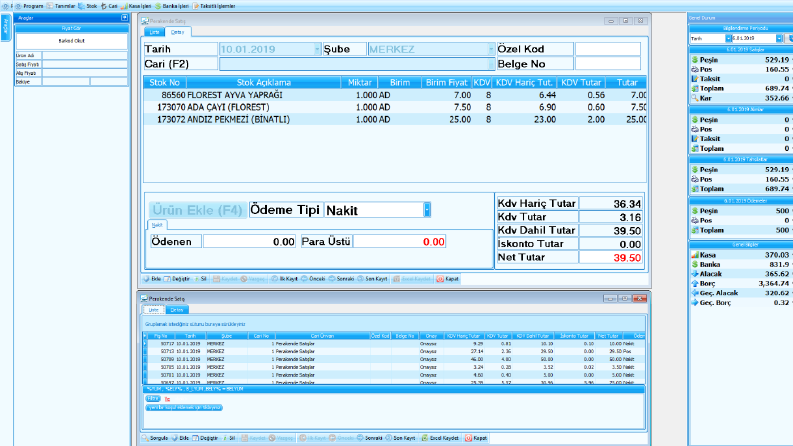Open the Tanımlar menu
The height and width of the screenshot is (446, 793).
tap(61, 6)
